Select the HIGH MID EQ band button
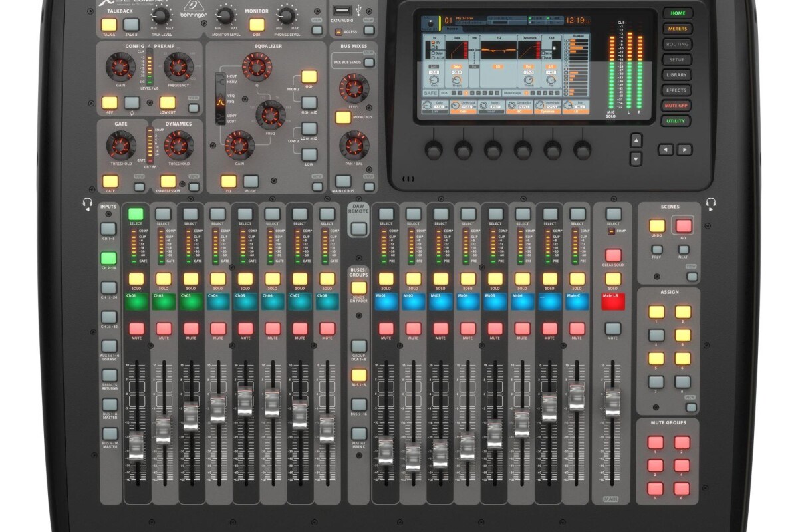 point(309,102)
